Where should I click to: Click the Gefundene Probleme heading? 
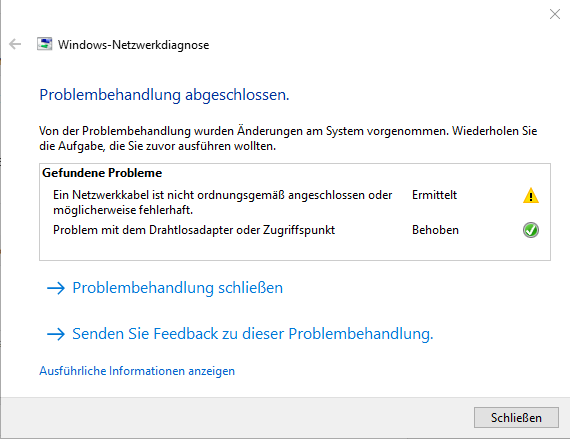coord(102,173)
